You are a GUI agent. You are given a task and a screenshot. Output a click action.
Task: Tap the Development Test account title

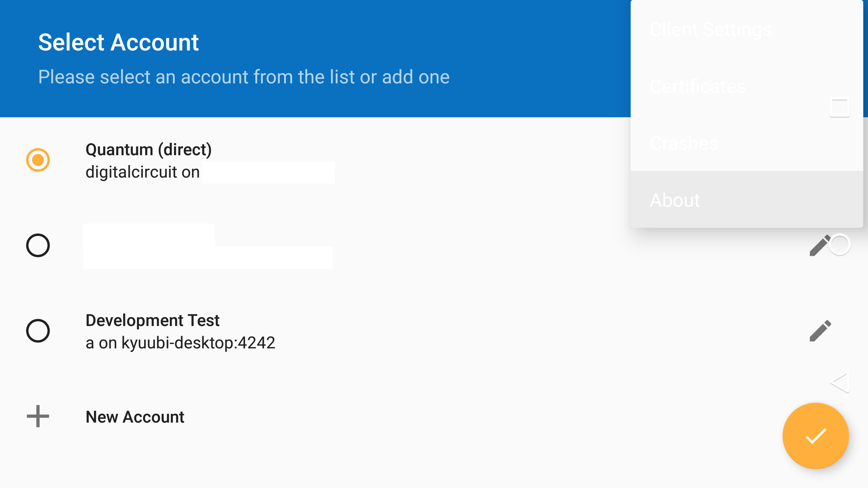153,321
